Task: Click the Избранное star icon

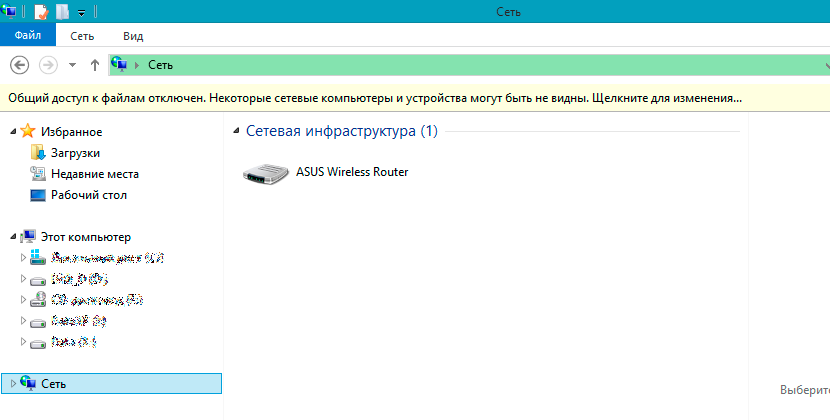Action: [x=29, y=132]
